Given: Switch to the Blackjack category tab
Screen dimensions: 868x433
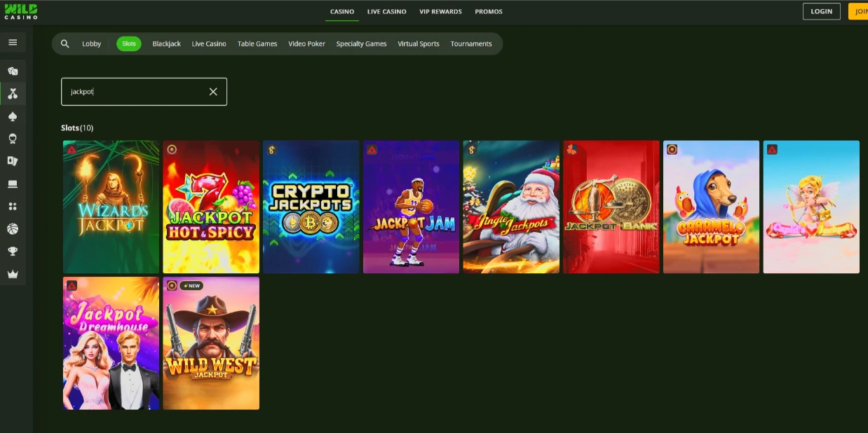Looking at the screenshot, I should [x=166, y=43].
